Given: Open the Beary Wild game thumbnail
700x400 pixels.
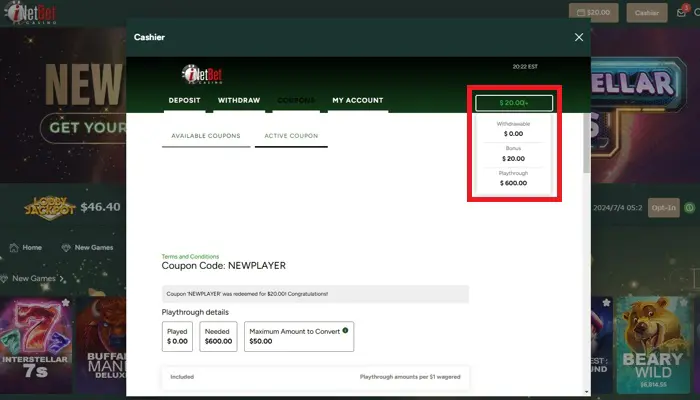Looking at the screenshot, I should coord(653,346).
